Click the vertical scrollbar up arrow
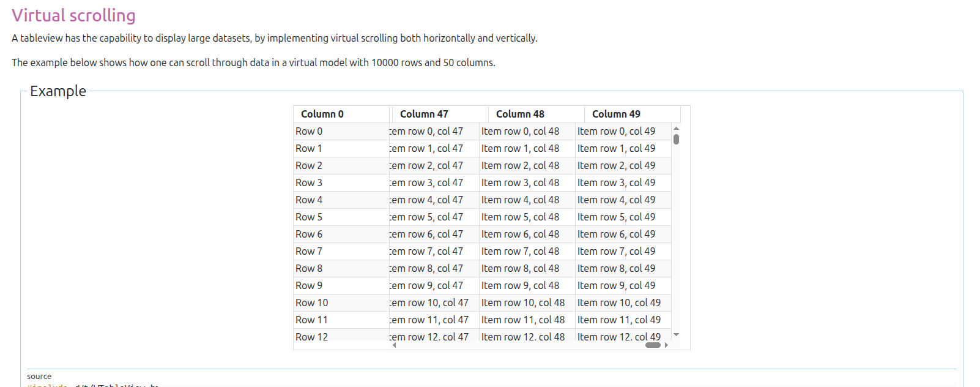The height and width of the screenshot is (387, 980). 676,128
